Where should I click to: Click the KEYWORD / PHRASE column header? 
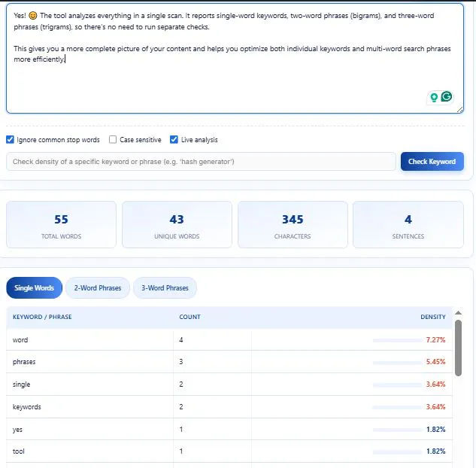click(42, 317)
